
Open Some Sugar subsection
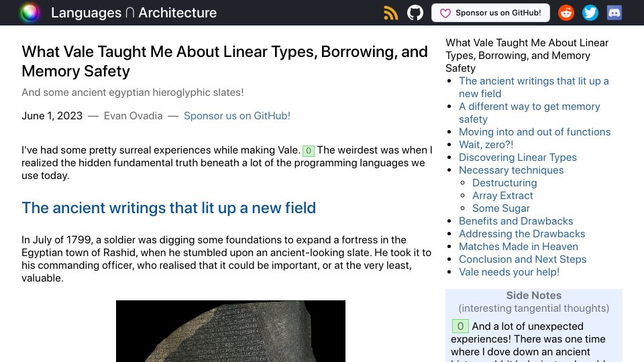click(500, 208)
